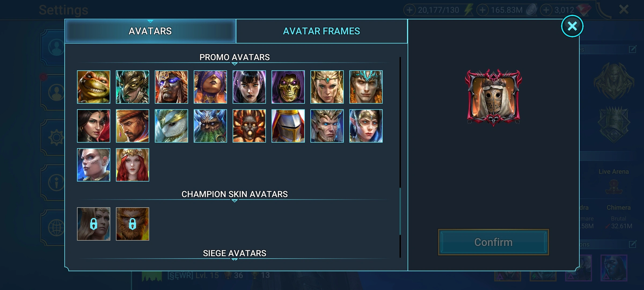
Task: Add energy with the plus icon
Action: click(409, 10)
